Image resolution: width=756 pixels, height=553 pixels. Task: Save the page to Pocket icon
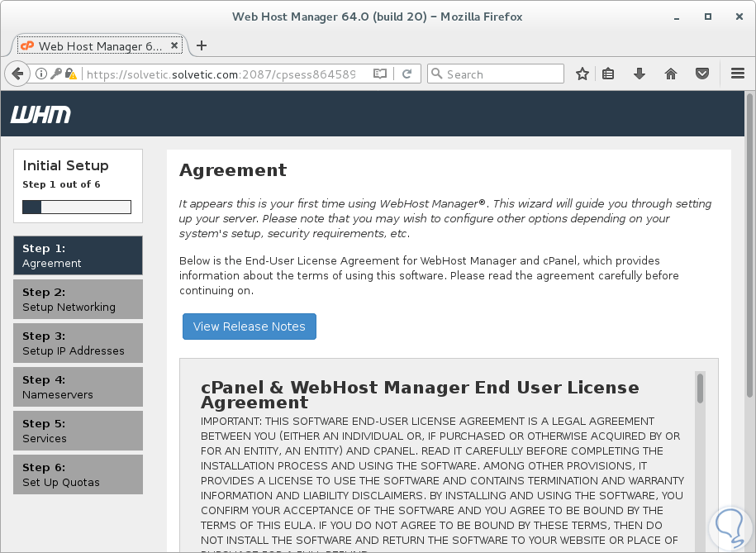pos(702,74)
